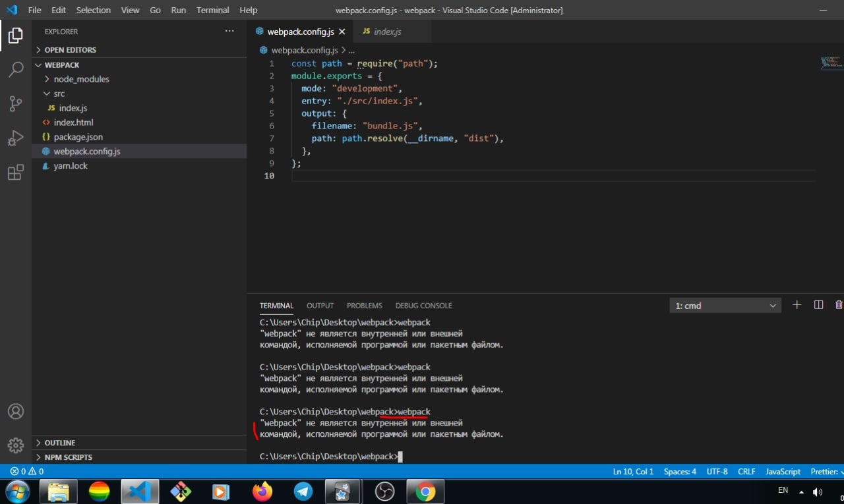The height and width of the screenshot is (504, 844).
Task: Expand the Outline section
Action: pos(139,443)
